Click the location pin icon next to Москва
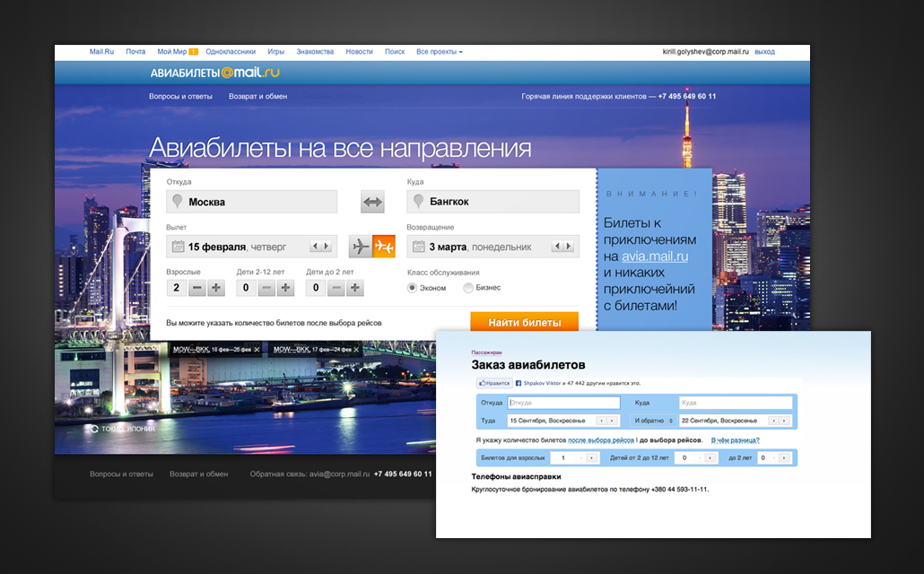 [x=177, y=201]
